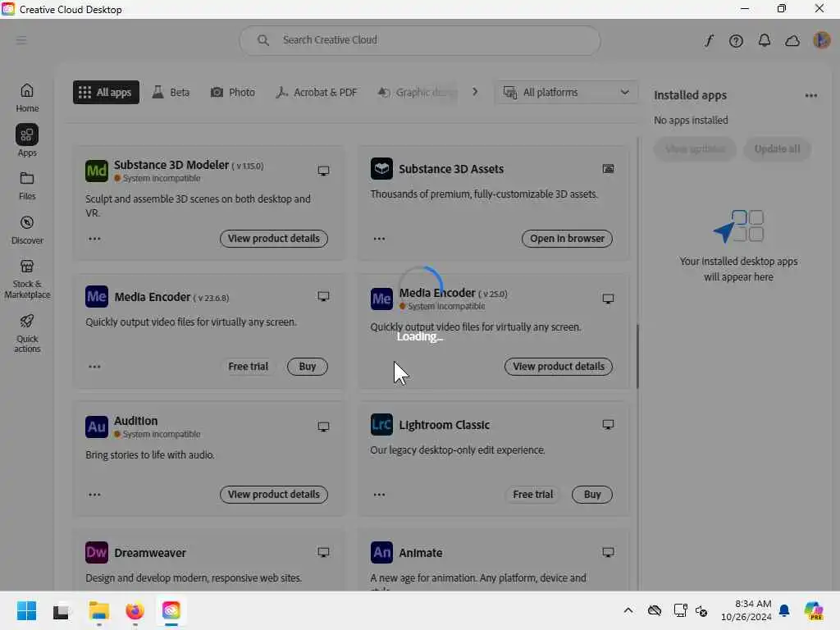
Task: Click the Substance 3D Modeler app icon
Action: click(x=97, y=171)
